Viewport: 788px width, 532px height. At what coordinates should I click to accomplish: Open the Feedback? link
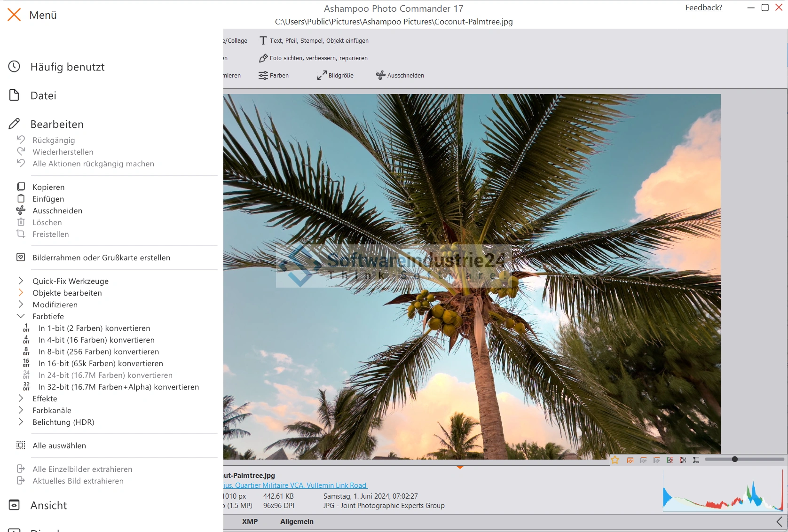pyautogui.click(x=703, y=8)
